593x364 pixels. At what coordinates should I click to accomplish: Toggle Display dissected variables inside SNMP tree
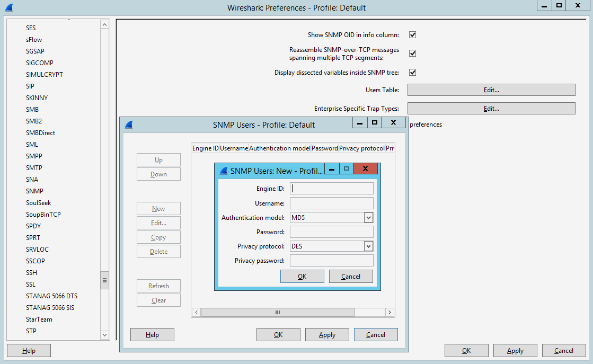coord(412,72)
